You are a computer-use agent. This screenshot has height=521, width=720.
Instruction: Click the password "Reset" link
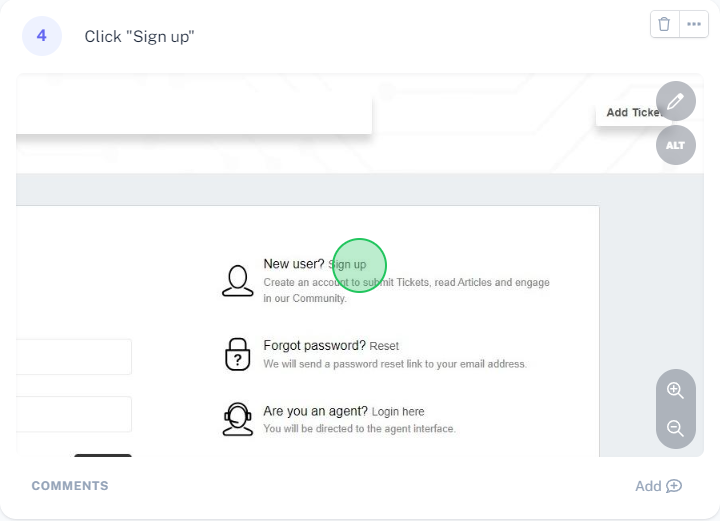[x=384, y=347]
